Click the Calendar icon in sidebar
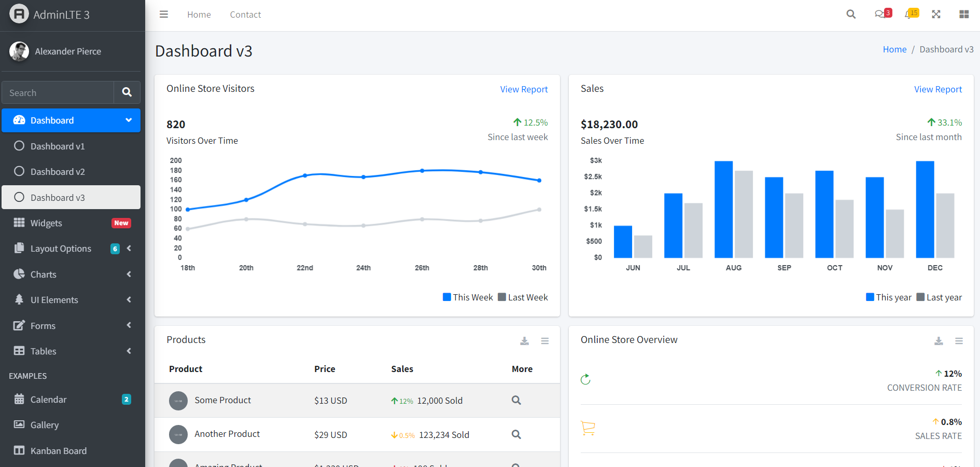 tap(19, 399)
